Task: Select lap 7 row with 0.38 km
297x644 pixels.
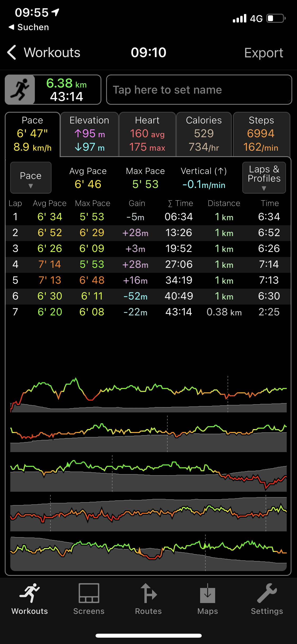Action: point(148,312)
